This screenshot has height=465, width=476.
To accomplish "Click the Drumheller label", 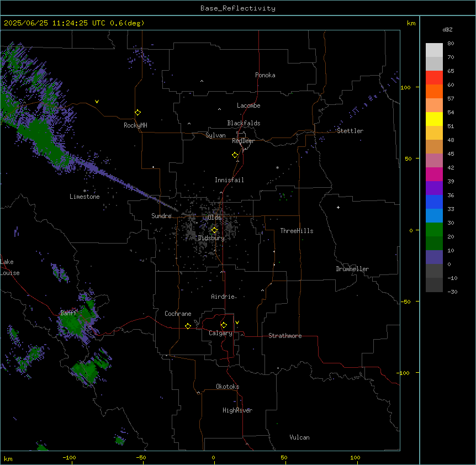I will [352, 269].
